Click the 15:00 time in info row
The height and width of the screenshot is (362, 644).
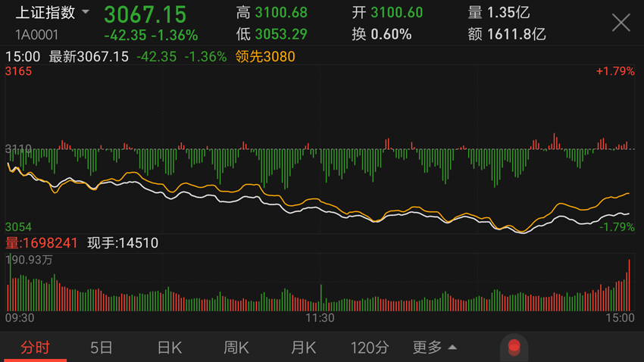(23, 57)
